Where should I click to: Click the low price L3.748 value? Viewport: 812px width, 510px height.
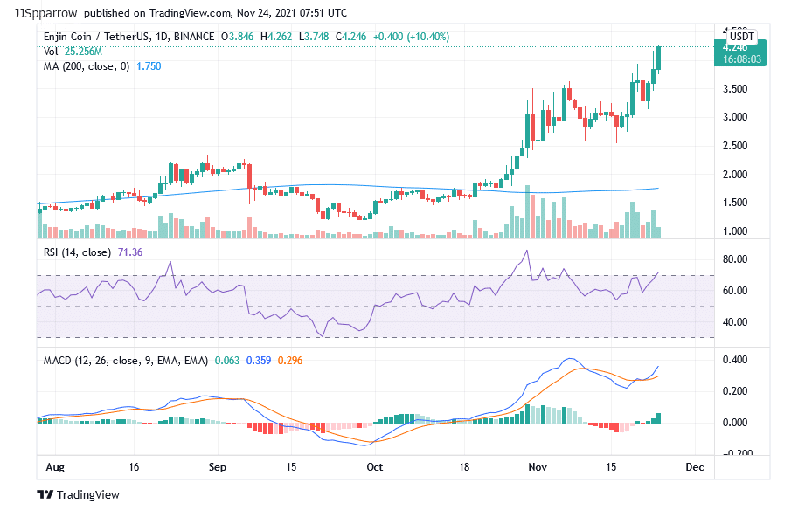coord(314,37)
